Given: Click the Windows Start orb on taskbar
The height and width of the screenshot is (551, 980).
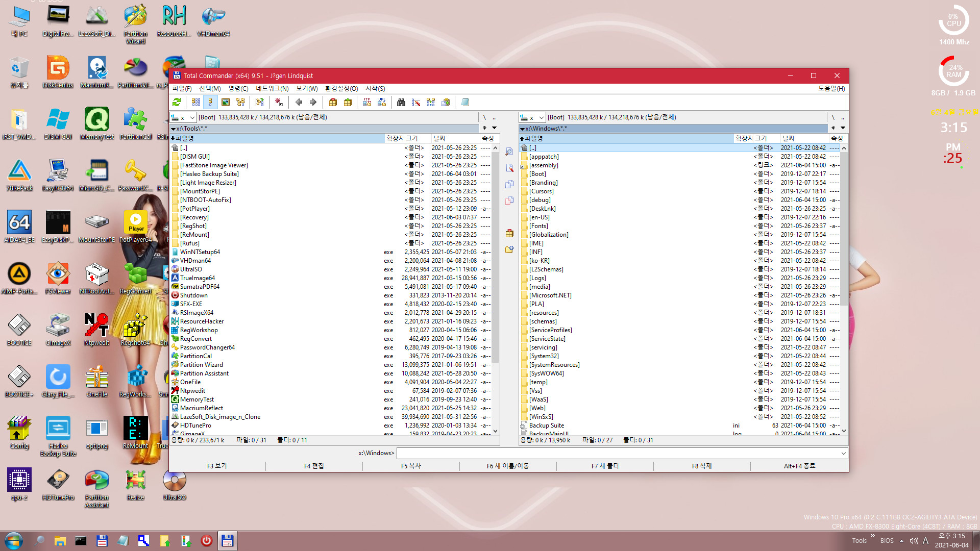Looking at the screenshot, I should tap(14, 541).
